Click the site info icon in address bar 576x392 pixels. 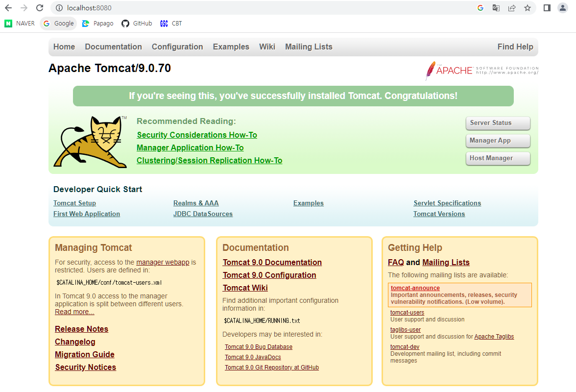point(59,8)
